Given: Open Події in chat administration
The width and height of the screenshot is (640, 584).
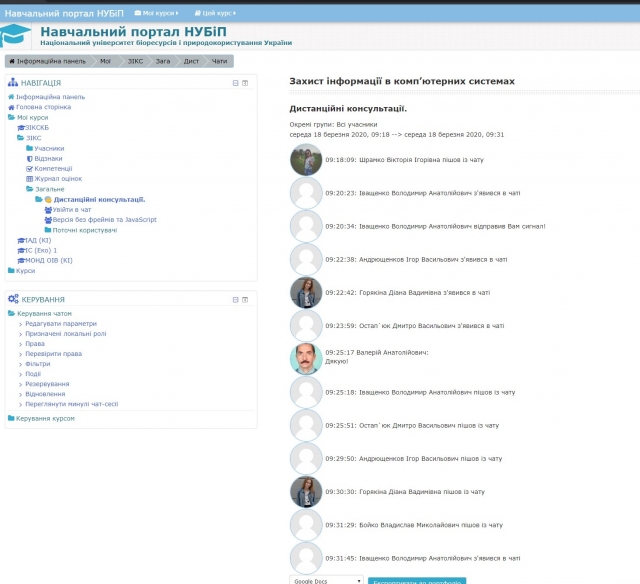Looking at the screenshot, I should (x=33, y=374).
